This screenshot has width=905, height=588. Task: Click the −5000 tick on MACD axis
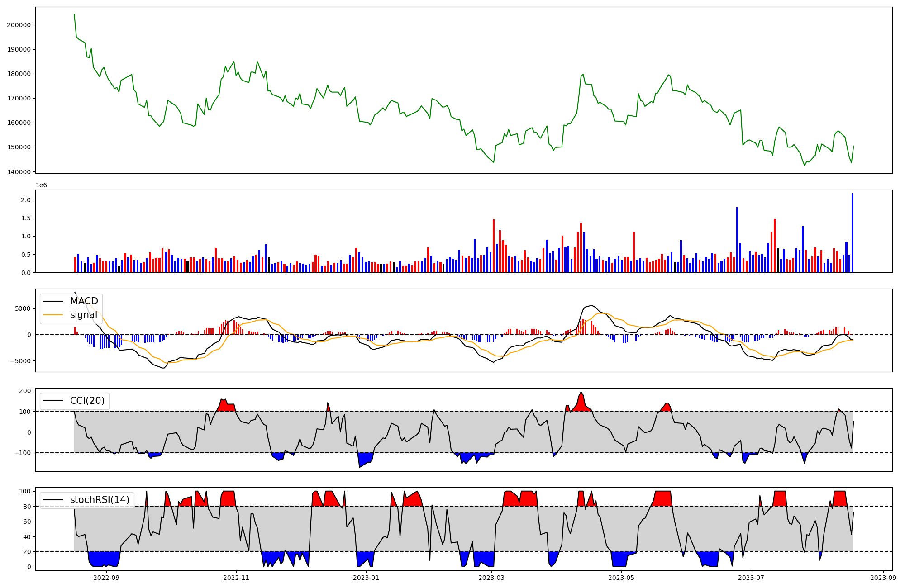pos(20,361)
